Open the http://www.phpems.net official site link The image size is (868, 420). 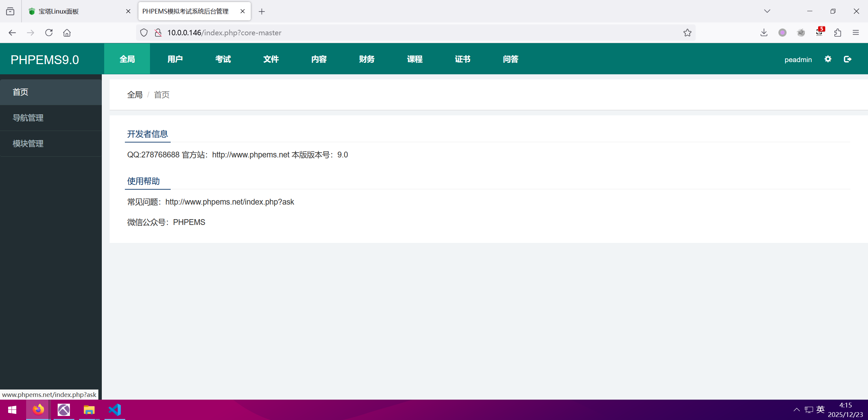click(x=251, y=155)
